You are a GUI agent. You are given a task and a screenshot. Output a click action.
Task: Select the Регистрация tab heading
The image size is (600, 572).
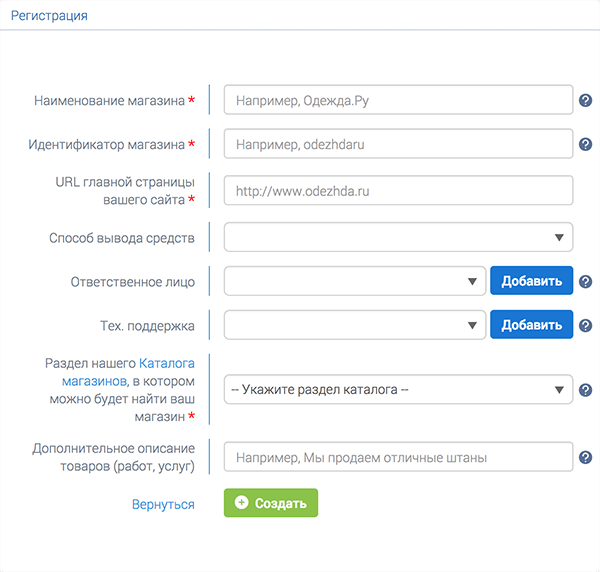coord(49,16)
